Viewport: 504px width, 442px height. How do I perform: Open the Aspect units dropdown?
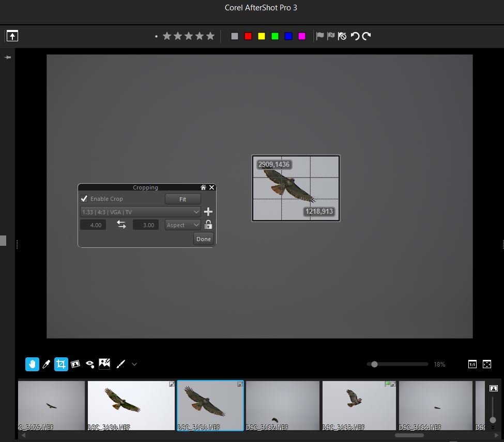[182, 225]
